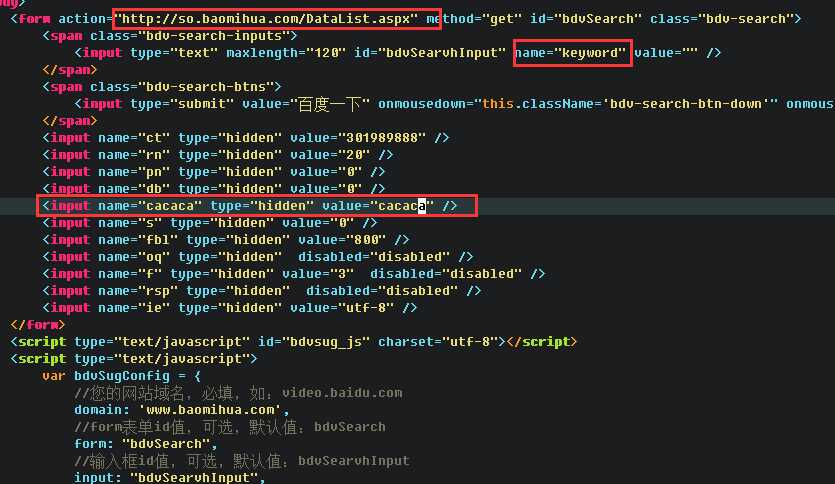Click the span class "bdv-search-inputs" line
835x484 pixels.
[x=169, y=36]
